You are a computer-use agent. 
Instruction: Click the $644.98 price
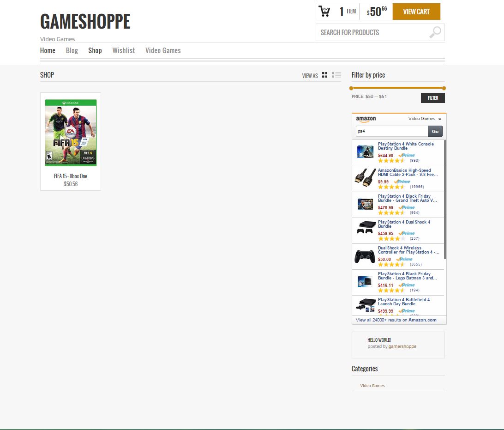coord(385,155)
